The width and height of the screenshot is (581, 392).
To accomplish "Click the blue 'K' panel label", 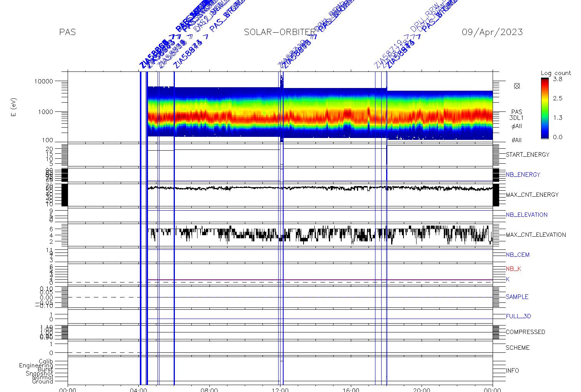I will click(508, 279).
